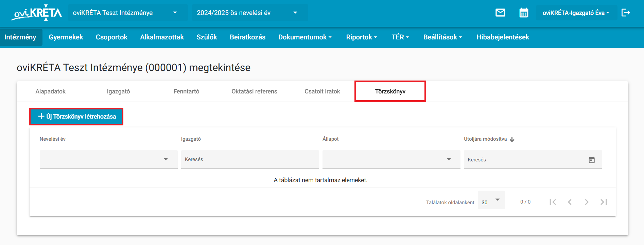Switch to the Alapadatok tab
This screenshot has width=644, height=245.
point(51,91)
